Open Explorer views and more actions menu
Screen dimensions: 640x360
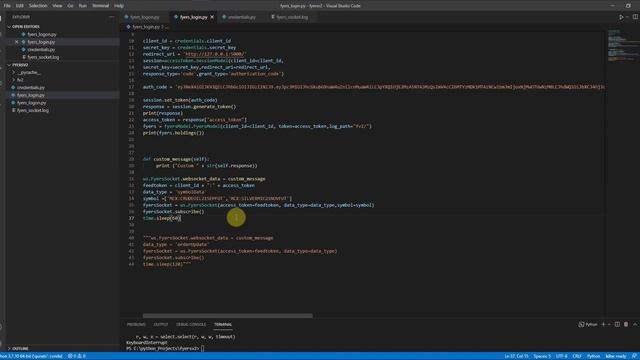[x=111, y=17]
